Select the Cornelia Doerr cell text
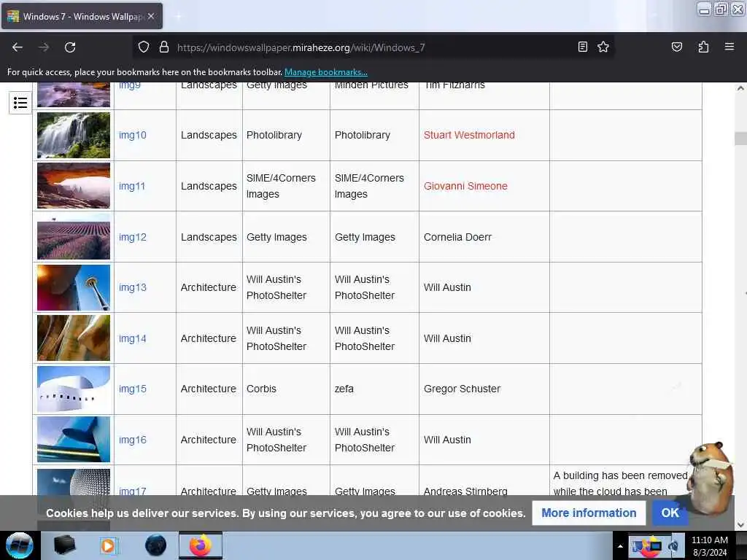747x560 pixels. click(x=457, y=237)
